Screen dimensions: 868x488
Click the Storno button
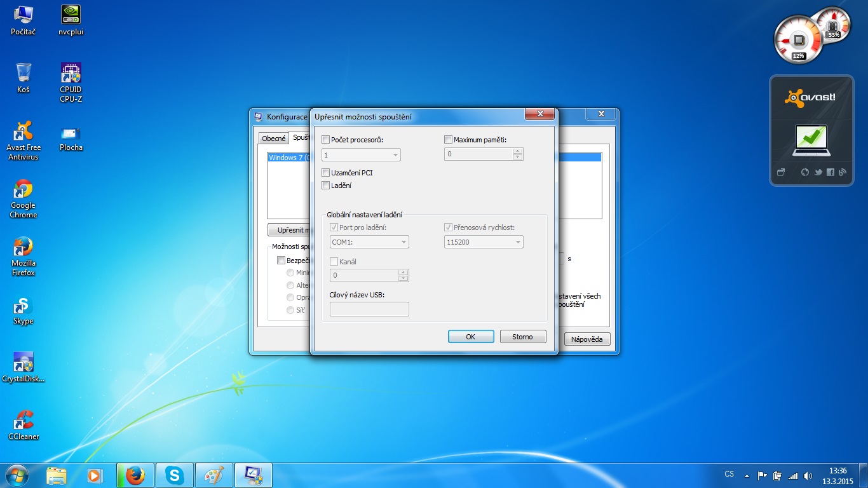click(522, 337)
